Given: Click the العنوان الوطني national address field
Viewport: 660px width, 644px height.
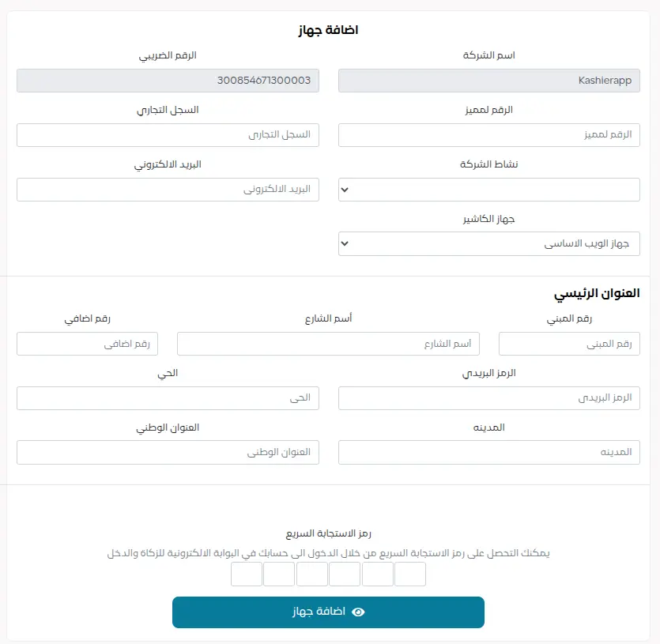Looking at the screenshot, I should point(168,452).
